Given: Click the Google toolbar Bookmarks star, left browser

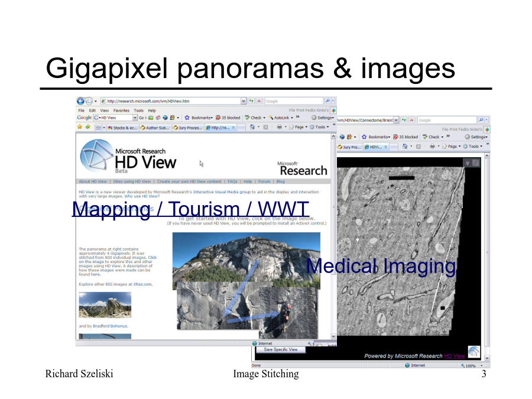Looking at the screenshot, I should 187,118.
